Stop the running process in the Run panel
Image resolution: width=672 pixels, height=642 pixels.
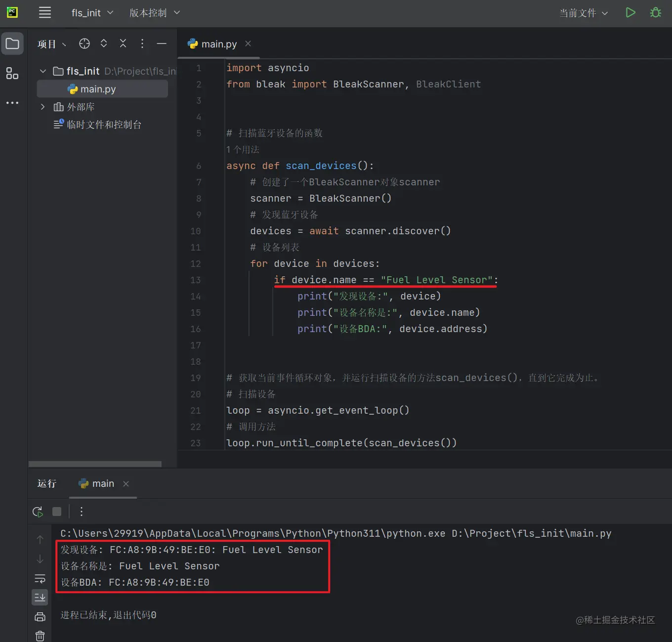tap(57, 512)
